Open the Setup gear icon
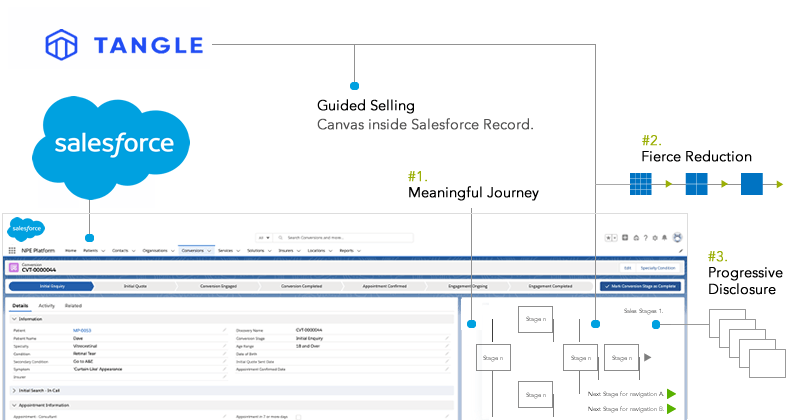Viewport: 800px width, 420px height. pos(655,238)
